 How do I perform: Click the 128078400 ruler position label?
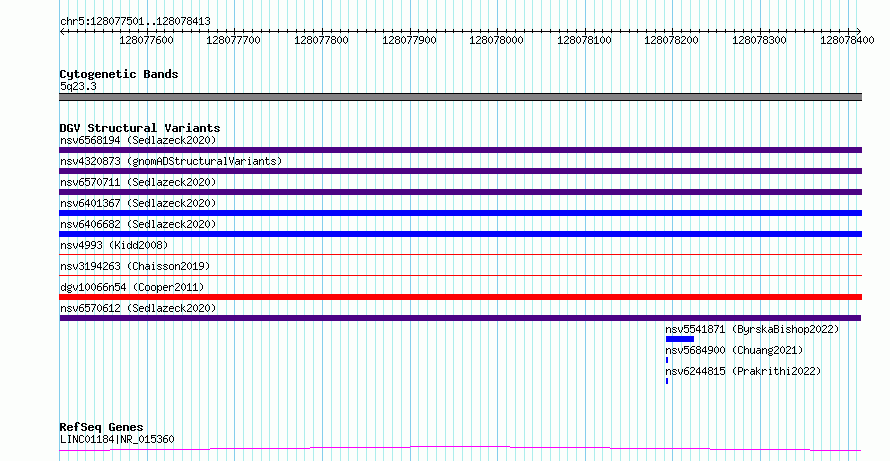click(847, 40)
